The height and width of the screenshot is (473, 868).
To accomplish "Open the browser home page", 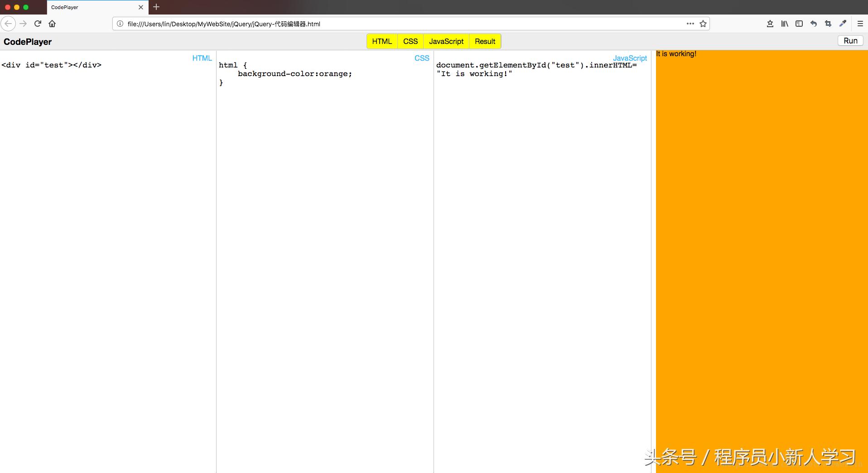I will [x=52, y=24].
